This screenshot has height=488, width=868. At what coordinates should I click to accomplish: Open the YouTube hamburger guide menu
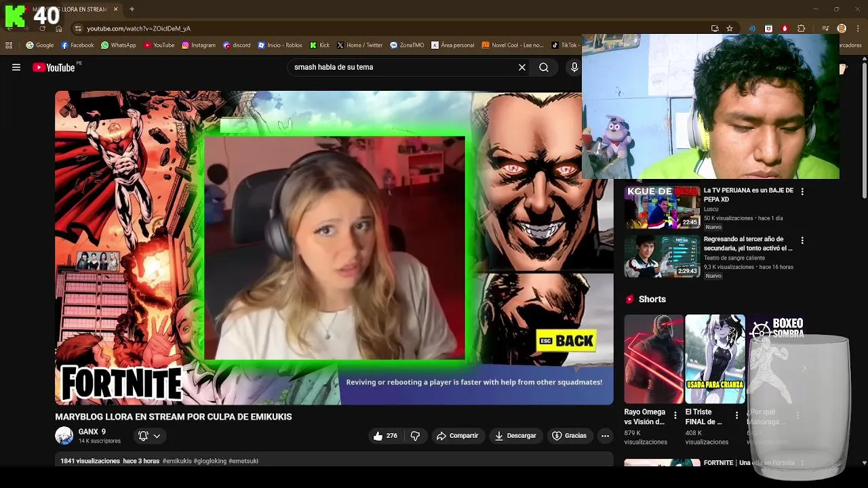point(16,67)
